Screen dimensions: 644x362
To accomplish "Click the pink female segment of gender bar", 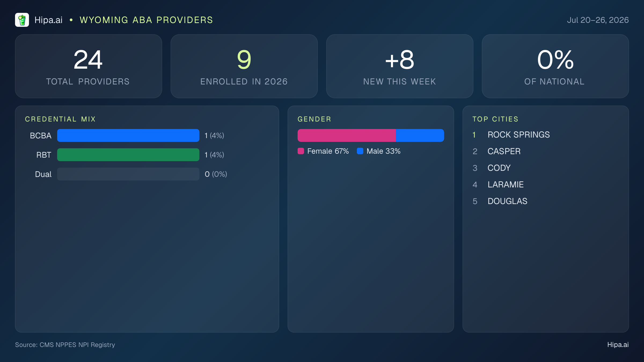I will (x=347, y=135).
